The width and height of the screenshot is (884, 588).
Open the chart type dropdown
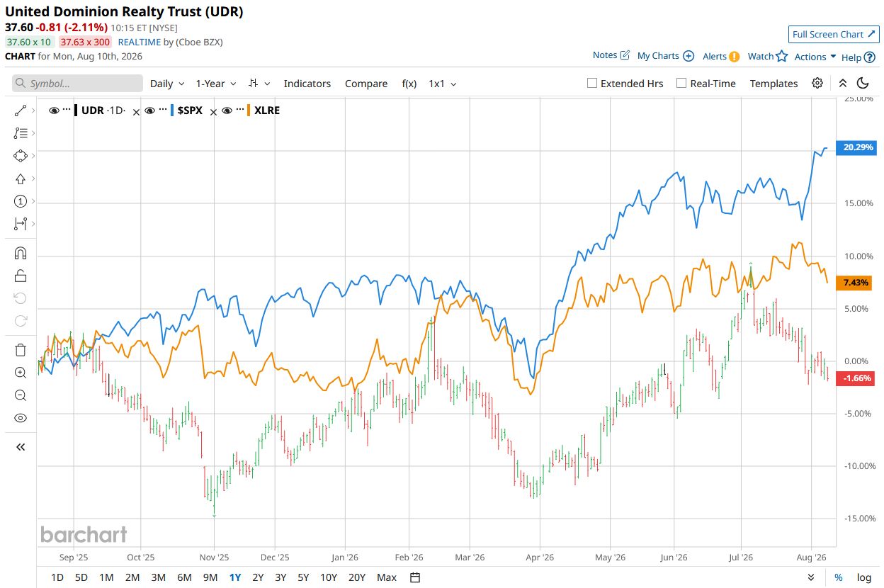pos(260,84)
